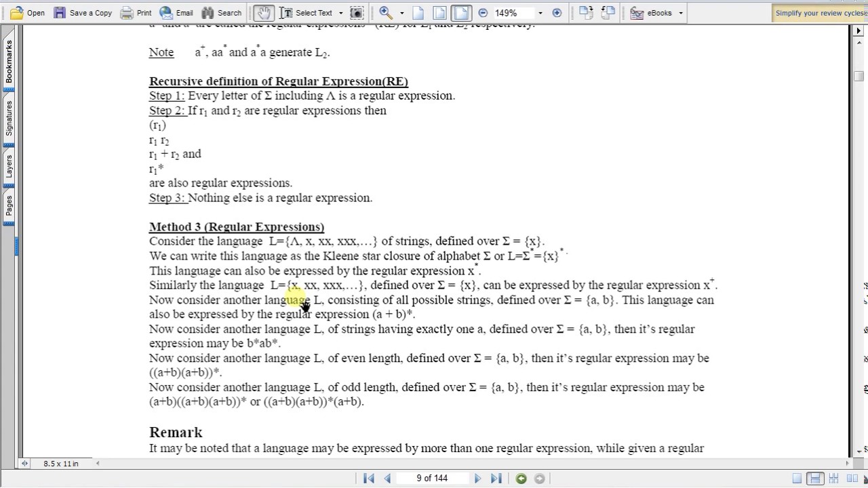Switch to Facing pages layout
The image size is (868, 488).
[x=852, y=479]
